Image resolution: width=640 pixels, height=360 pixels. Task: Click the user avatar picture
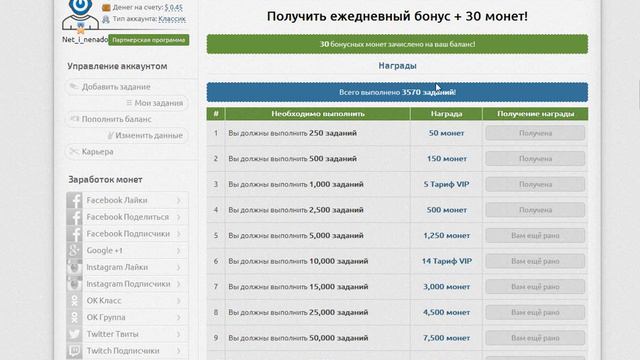pos(80,16)
